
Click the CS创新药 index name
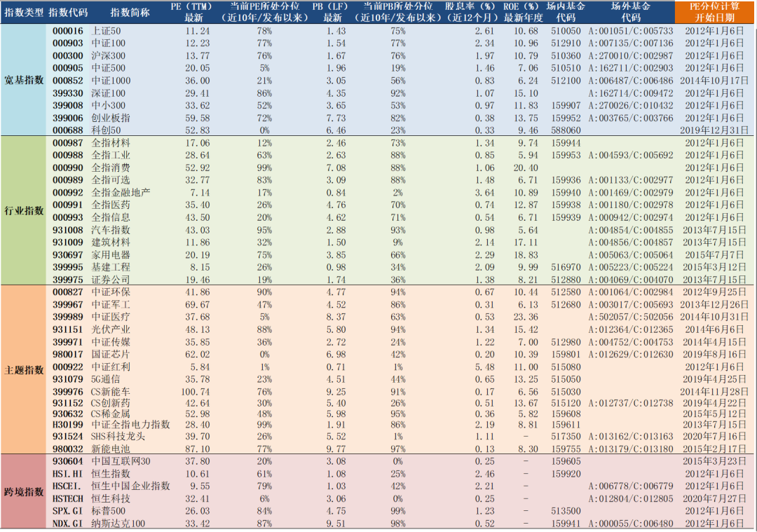111,403
